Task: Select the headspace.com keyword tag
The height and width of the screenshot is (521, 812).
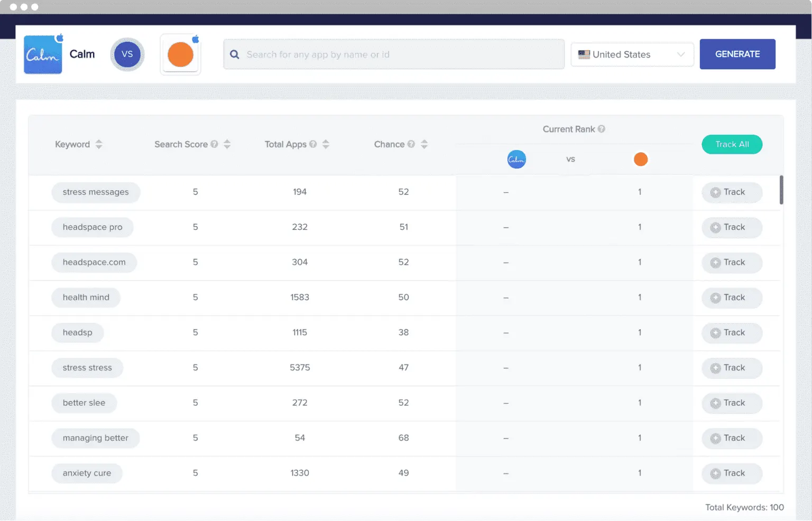Action: pos(94,263)
